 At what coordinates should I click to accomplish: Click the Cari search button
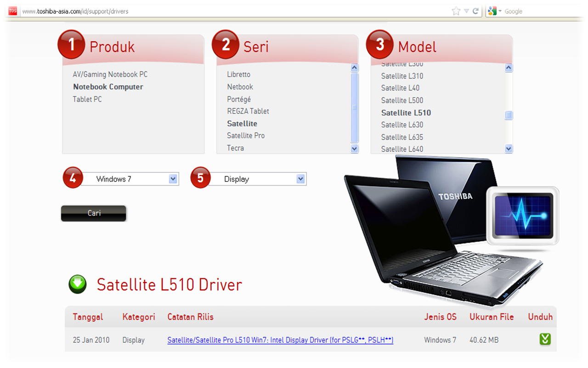coord(94,213)
